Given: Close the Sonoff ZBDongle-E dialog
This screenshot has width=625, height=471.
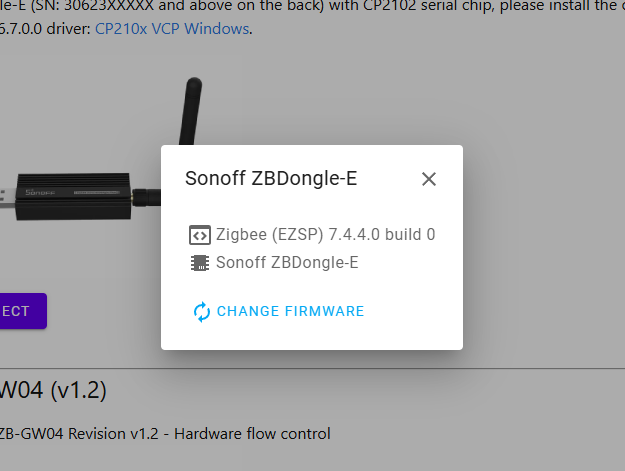Looking at the screenshot, I should (x=429, y=179).
